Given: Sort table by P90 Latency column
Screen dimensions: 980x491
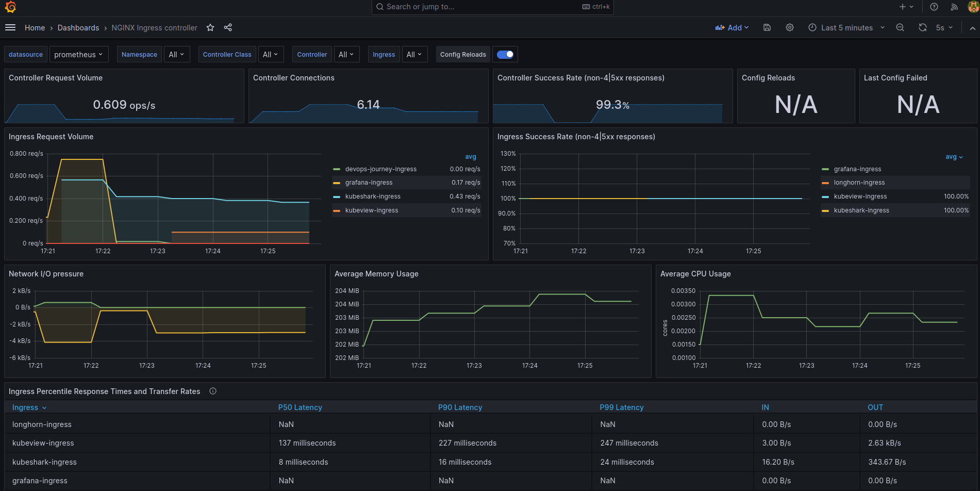Looking at the screenshot, I should [460, 407].
